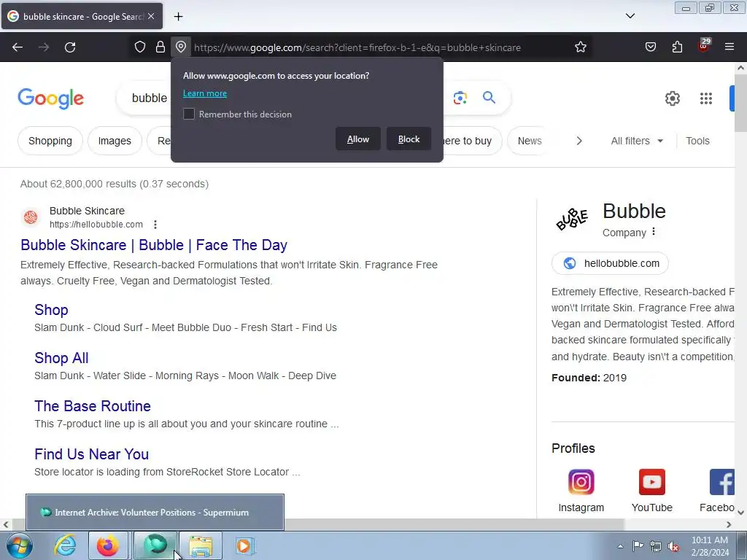Viewport: 747px width, 560px height.
Task: Open the Shop sitelink
Action: pos(51,309)
